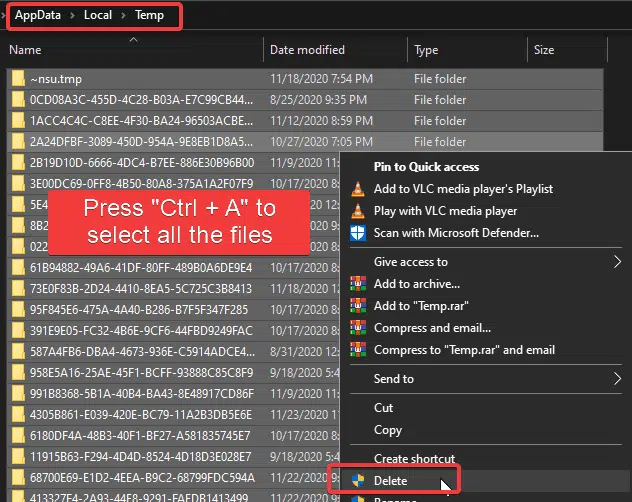Image resolution: width=632 pixels, height=502 pixels.
Task: Click VLC cone icon beside Play with VLC
Action: click(358, 211)
